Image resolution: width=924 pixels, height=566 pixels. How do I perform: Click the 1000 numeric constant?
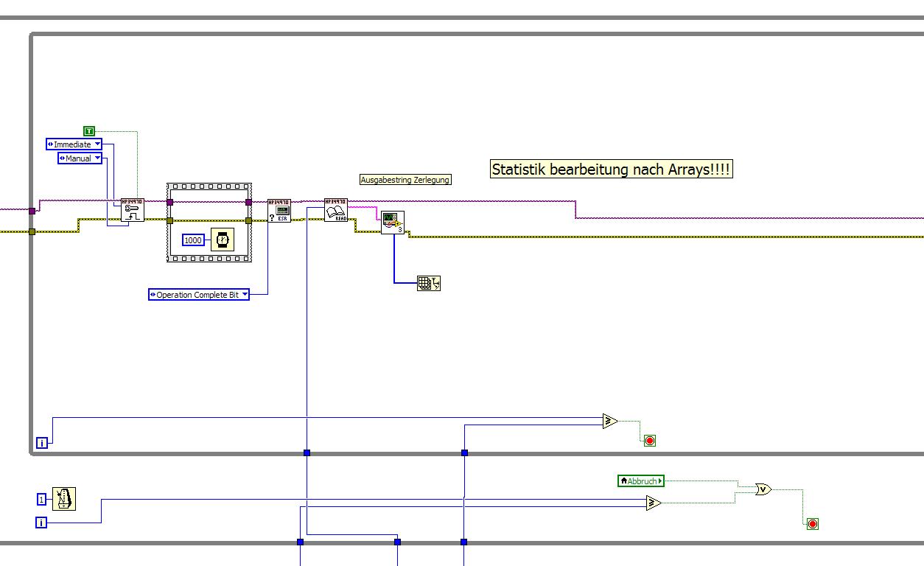(x=194, y=240)
